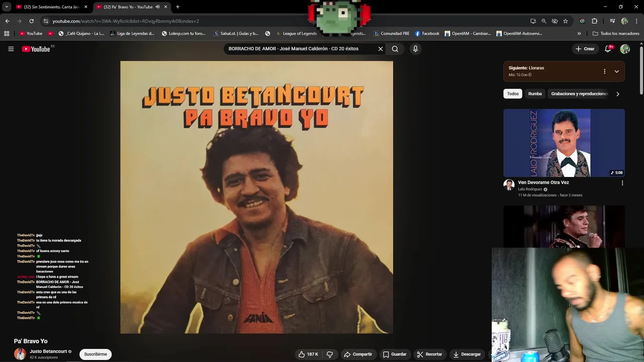The image size is (644, 362).
Task: Click crossed-out eye icon in address bar
Action: pos(554,21)
